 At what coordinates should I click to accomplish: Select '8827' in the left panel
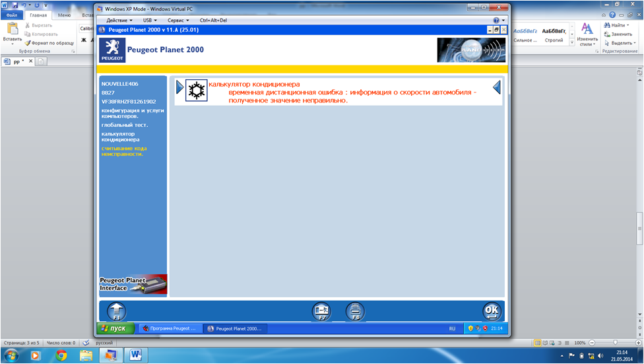tap(108, 92)
